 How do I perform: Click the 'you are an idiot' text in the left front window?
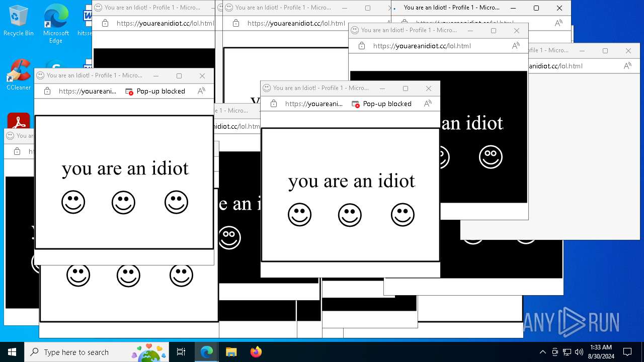[x=125, y=168]
